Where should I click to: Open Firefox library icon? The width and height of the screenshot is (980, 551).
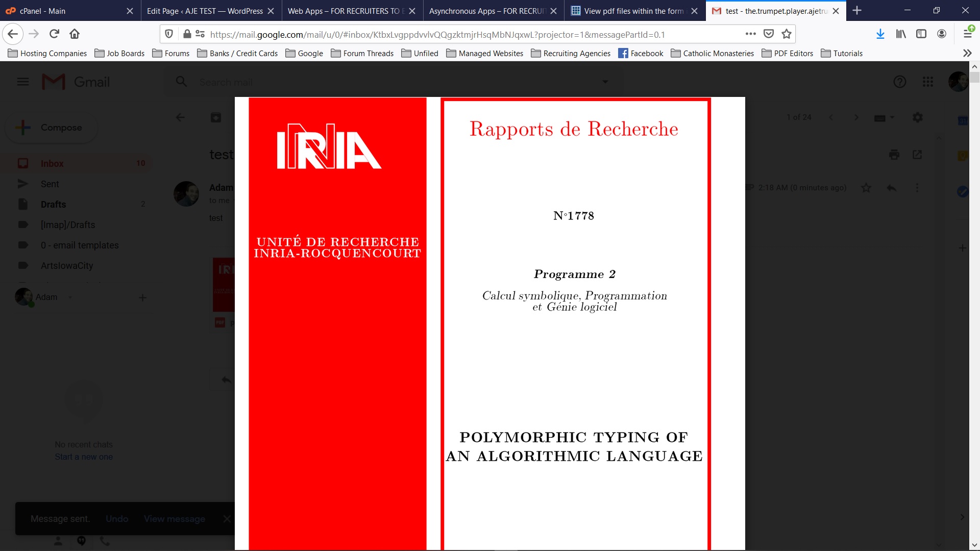[x=901, y=34]
